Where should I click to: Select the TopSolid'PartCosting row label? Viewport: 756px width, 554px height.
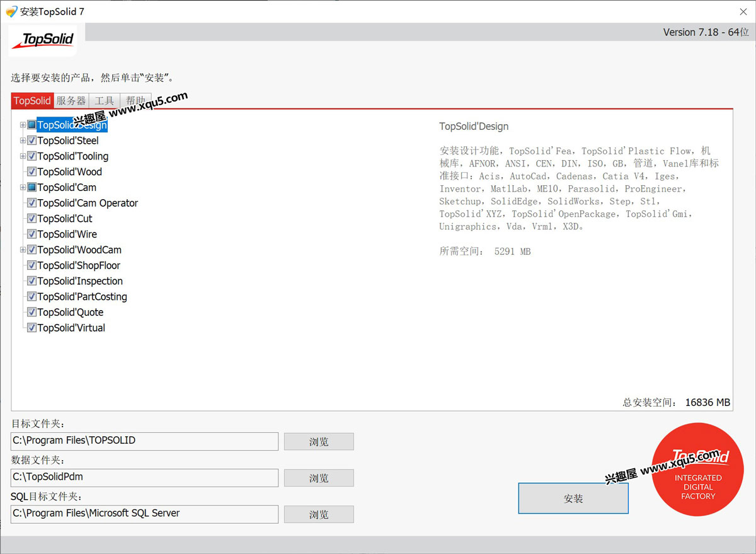click(x=83, y=296)
